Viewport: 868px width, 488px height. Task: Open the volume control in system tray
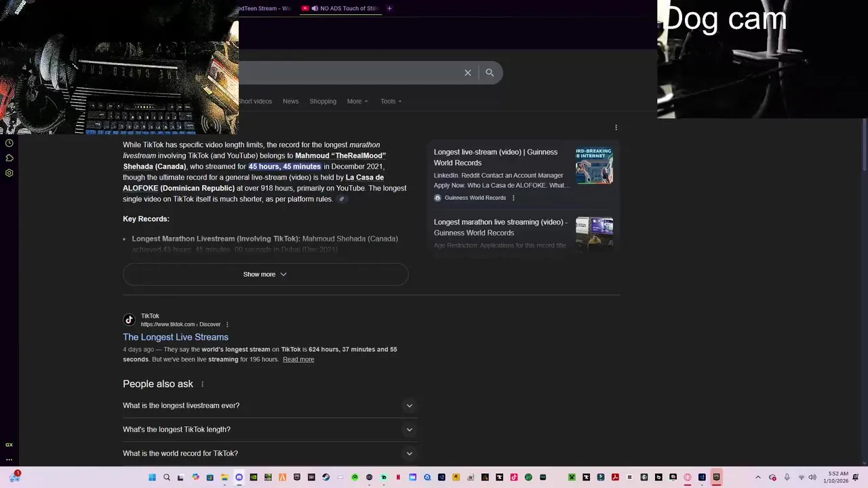812,477
